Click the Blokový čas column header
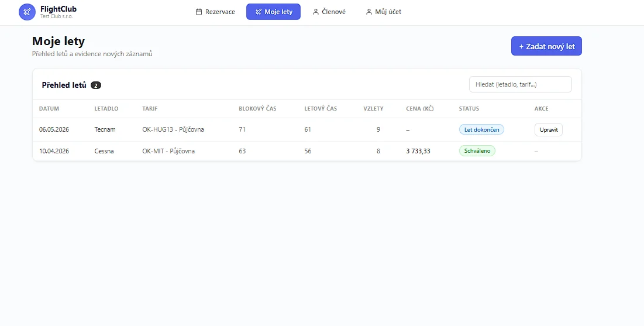The width and height of the screenshot is (644, 326). tap(257, 109)
